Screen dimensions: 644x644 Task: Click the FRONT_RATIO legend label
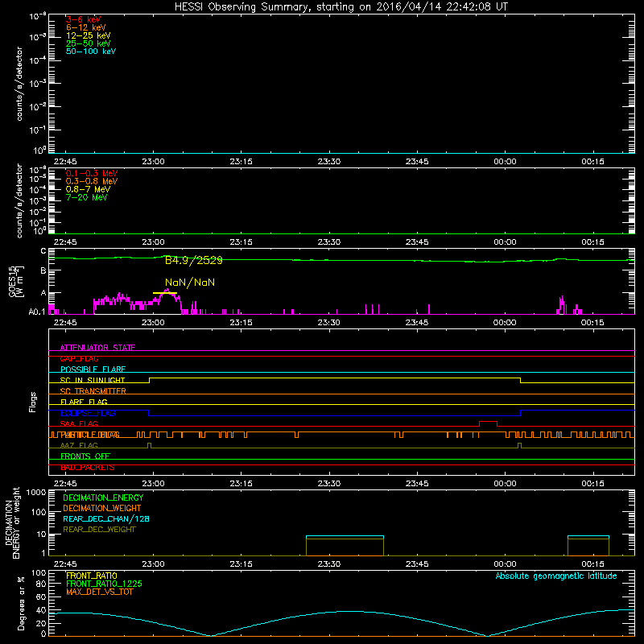(92, 576)
